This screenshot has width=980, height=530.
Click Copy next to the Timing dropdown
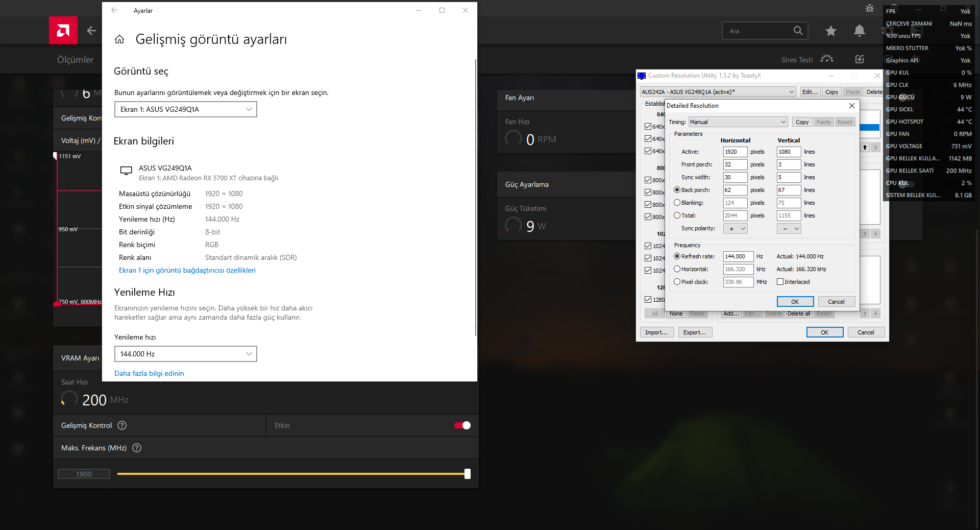tap(802, 122)
